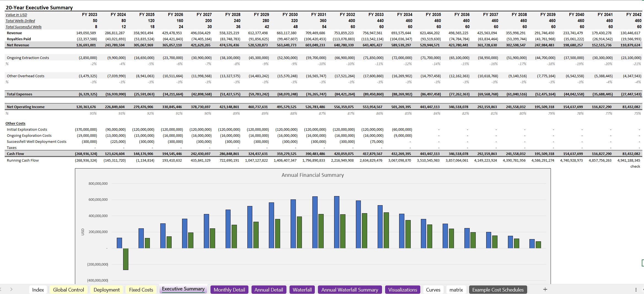Switch to Annual Detail tab
The height and width of the screenshot is (294, 644).
pyautogui.click(x=269, y=290)
